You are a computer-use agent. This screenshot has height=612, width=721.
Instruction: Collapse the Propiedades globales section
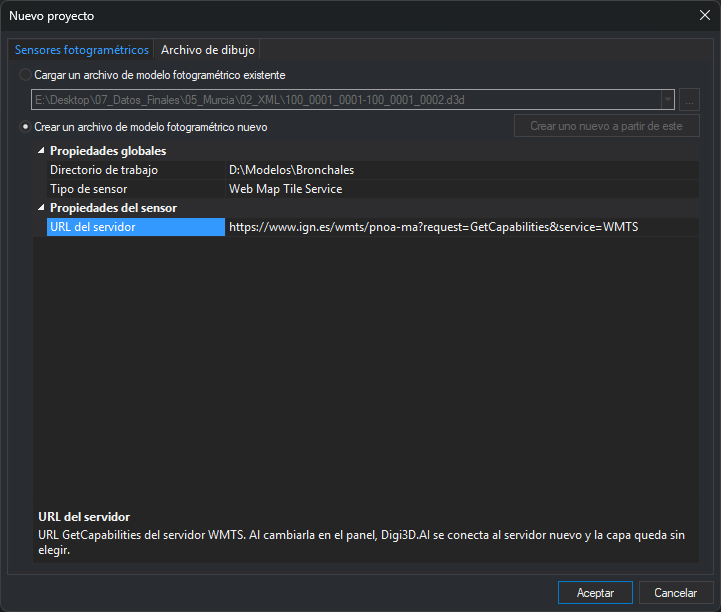click(41, 150)
